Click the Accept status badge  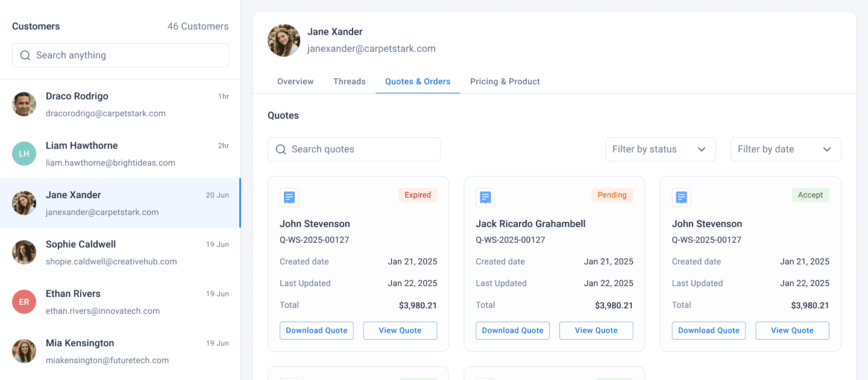(811, 195)
